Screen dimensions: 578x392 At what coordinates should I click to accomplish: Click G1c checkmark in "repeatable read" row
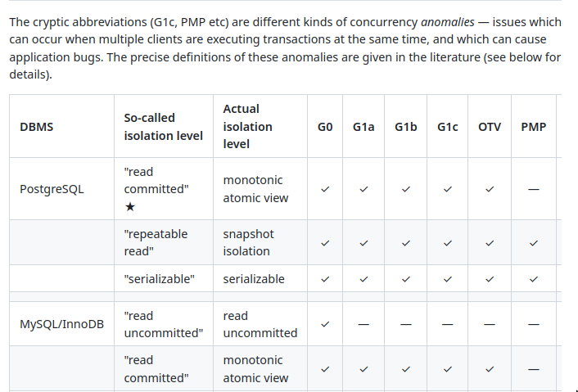point(447,243)
